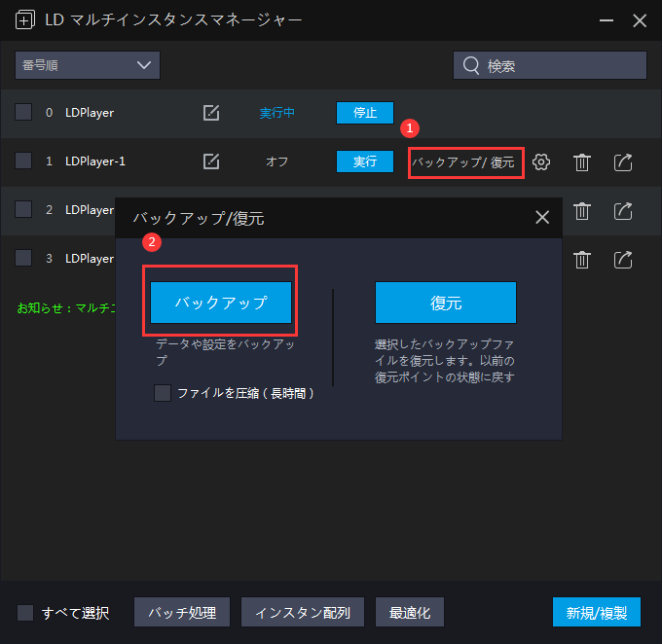
Task: Check the box for LDPlayer instance 0
Action: coord(23,112)
